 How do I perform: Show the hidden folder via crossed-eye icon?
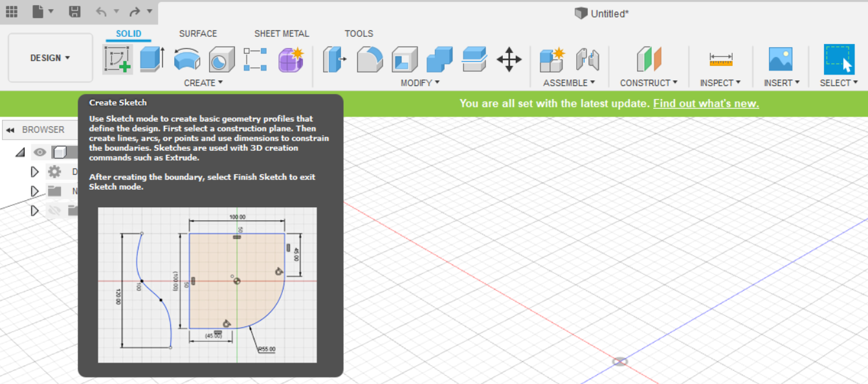tap(54, 210)
